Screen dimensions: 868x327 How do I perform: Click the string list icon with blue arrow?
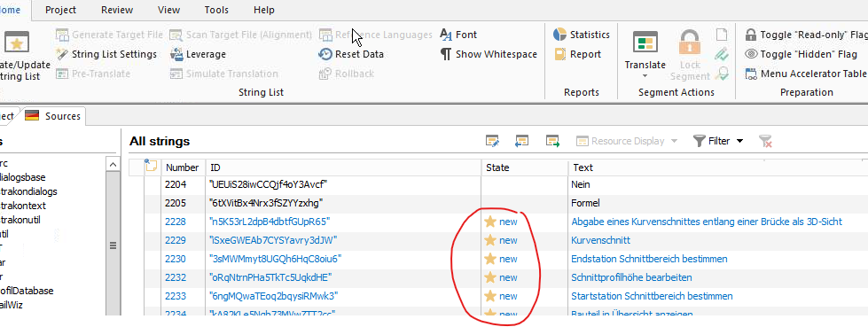tap(522, 141)
